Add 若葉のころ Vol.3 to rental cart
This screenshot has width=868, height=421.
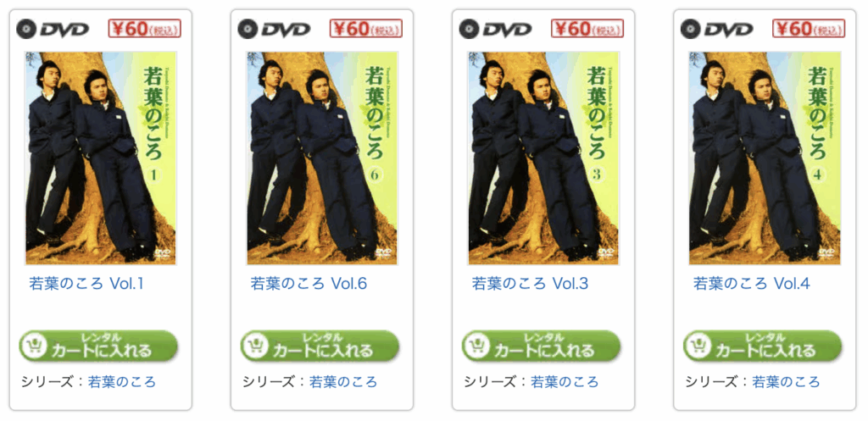[542, 346]
